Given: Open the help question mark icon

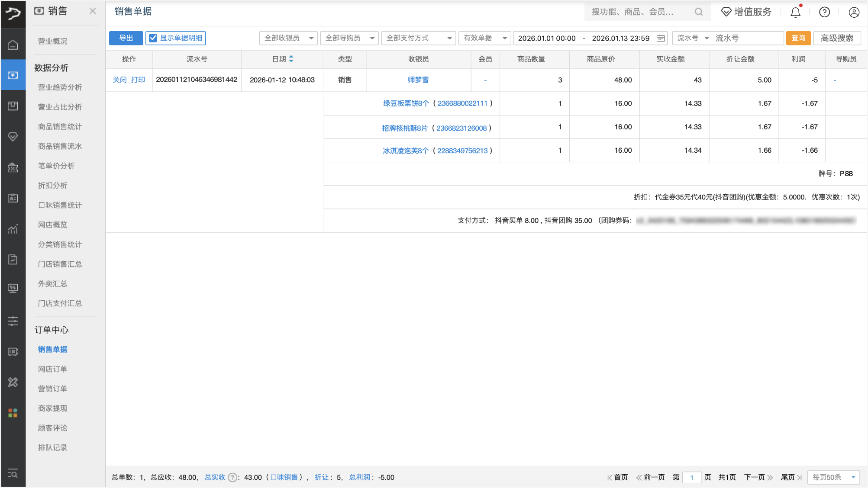Looking at the screenshot, I should (824, 12).
